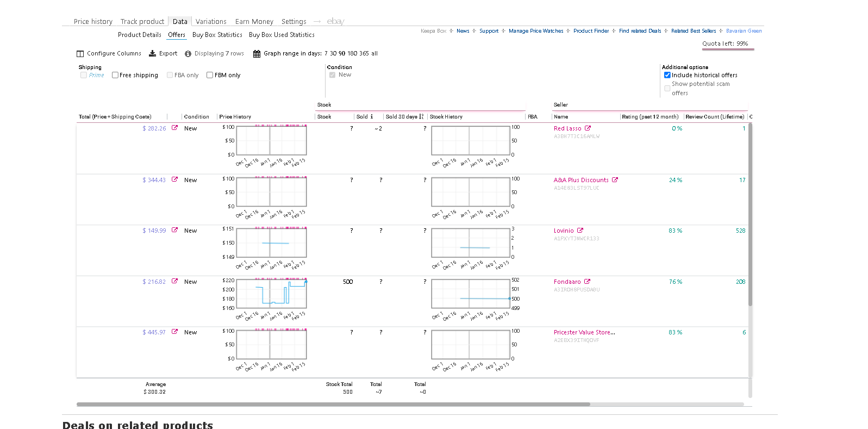Toggle the New condition checkbox

pyautogui.click(x=332, y=75)
